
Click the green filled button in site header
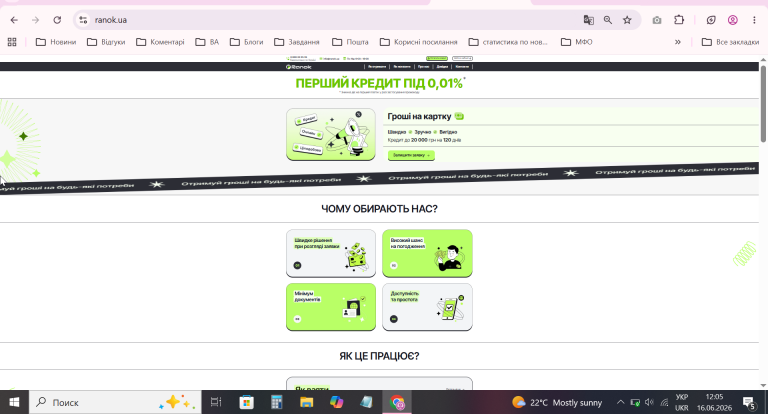pos(437,58)
